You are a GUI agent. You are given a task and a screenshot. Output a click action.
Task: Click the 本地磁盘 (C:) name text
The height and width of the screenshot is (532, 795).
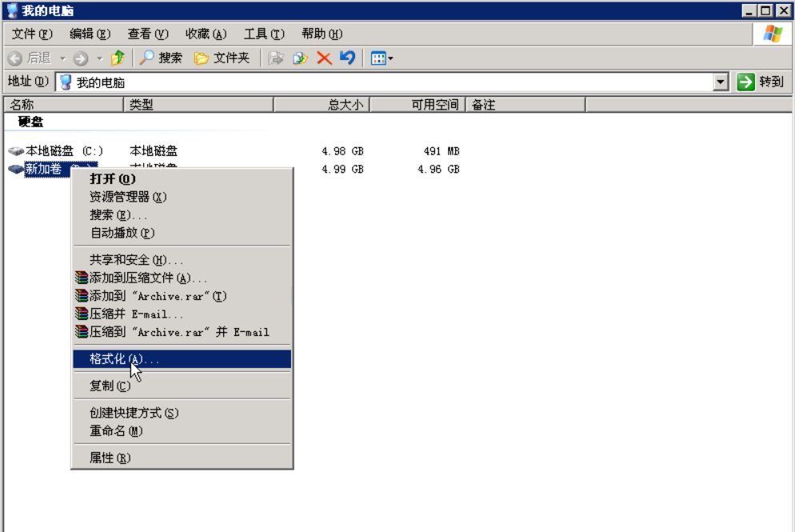[65, 150]
